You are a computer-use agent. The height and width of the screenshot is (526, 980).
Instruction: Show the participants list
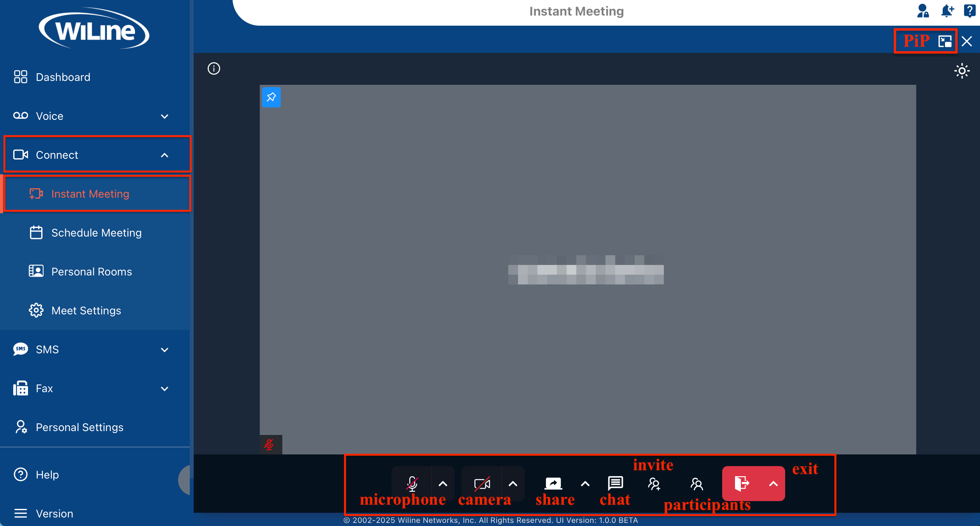tap(696, 484)
